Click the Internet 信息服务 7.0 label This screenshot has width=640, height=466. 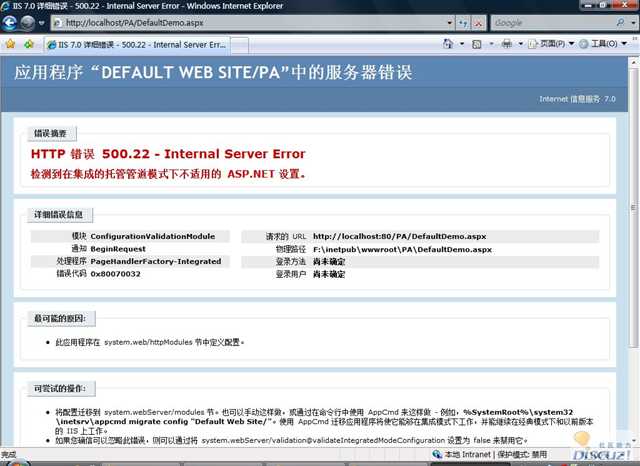[x=577, y=99]
